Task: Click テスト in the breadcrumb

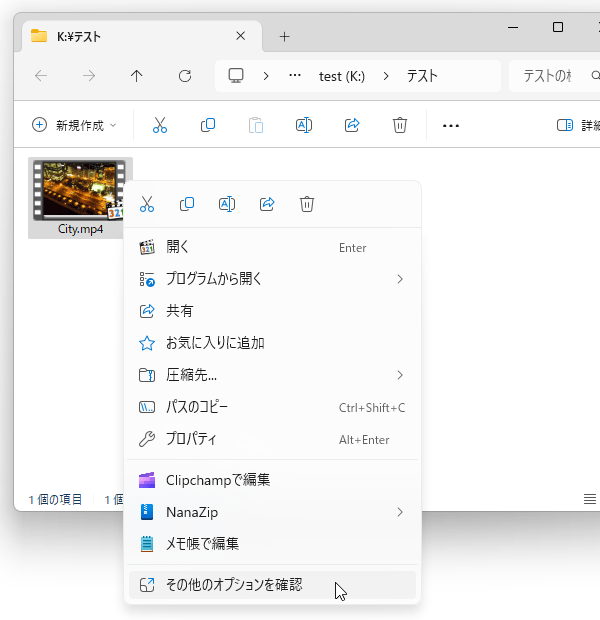Action: (x=422, y=76)
